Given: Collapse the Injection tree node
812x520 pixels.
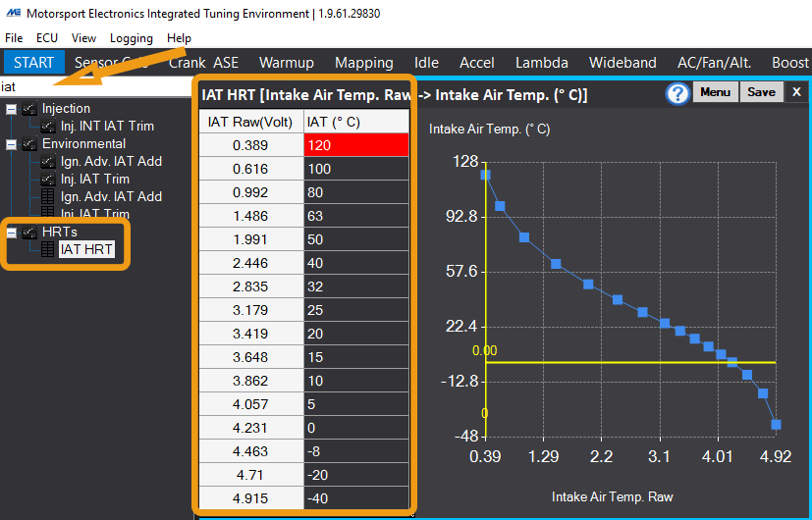Looking at the screenshot, I should [x=11, y=109].
